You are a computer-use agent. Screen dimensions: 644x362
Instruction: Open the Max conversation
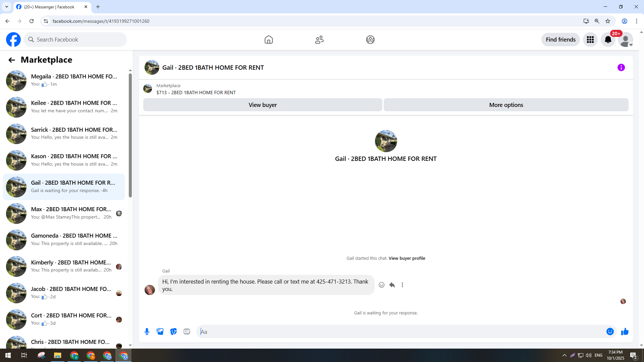point(64,213)
